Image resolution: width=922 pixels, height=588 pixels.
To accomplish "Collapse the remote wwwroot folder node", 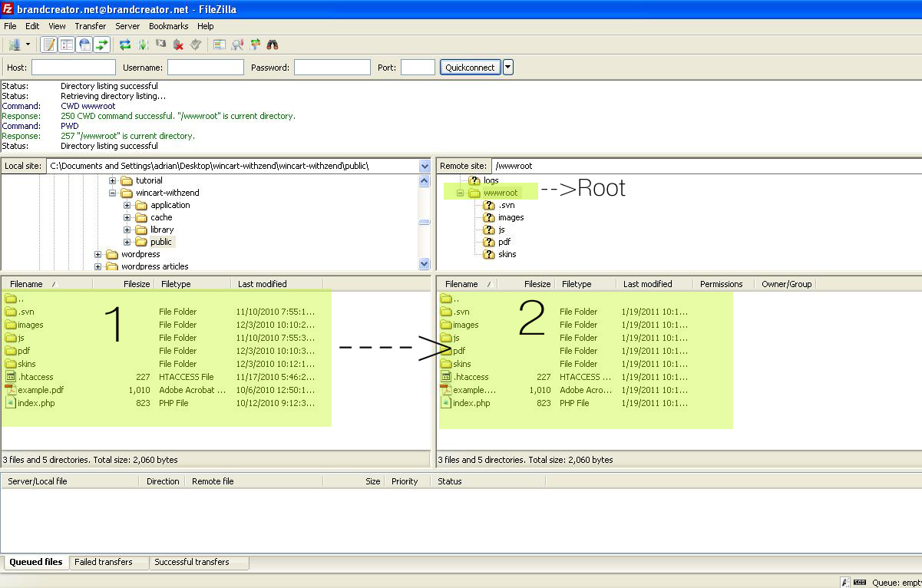I will [x=460, y=193].
